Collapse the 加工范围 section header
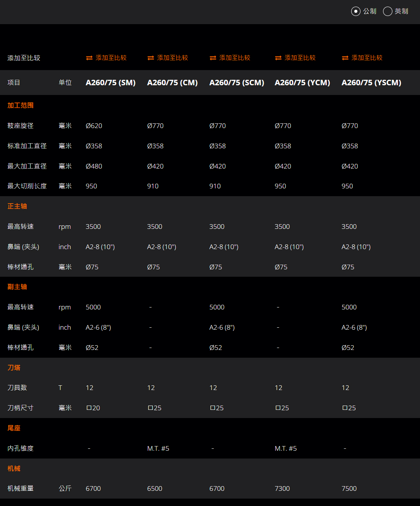The width and height of the screenshot is (420, 506). (20, 105)
